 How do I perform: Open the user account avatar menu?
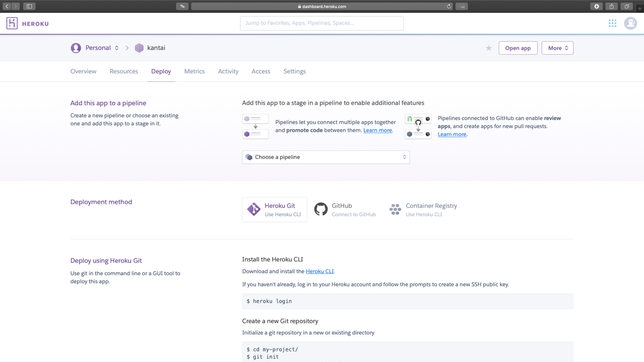630,23
